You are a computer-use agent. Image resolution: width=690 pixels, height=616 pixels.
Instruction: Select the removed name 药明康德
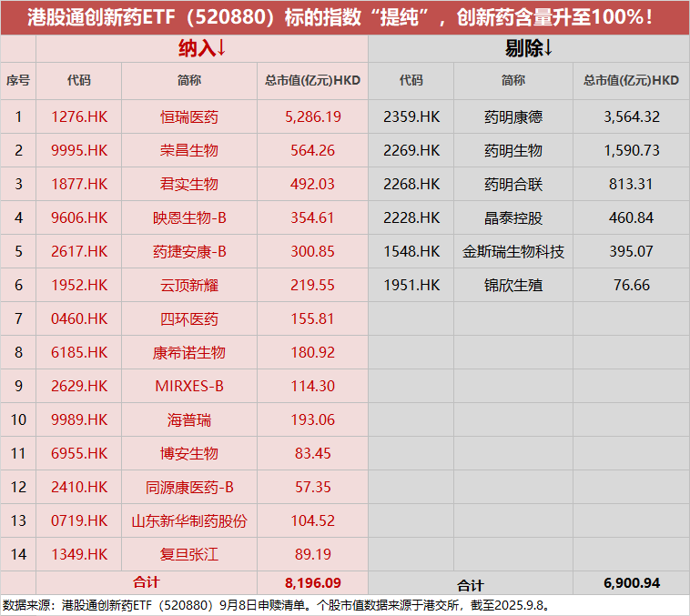point(513,117)
